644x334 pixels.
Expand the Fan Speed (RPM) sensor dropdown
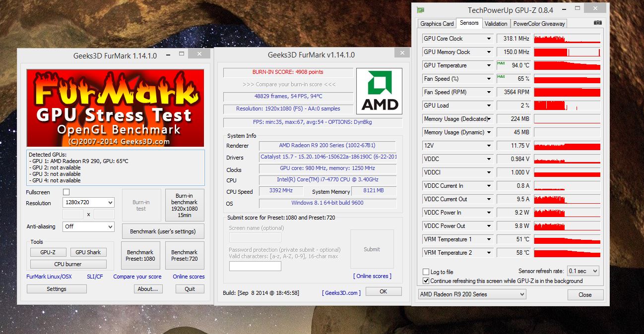click(x=489, y=92)
